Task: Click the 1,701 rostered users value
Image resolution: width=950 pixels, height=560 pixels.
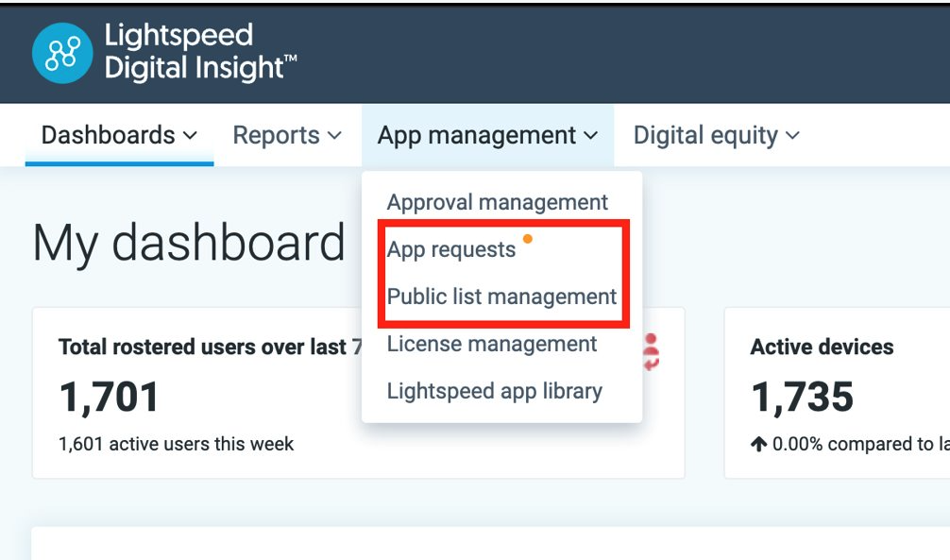Action: pos(109,397)
